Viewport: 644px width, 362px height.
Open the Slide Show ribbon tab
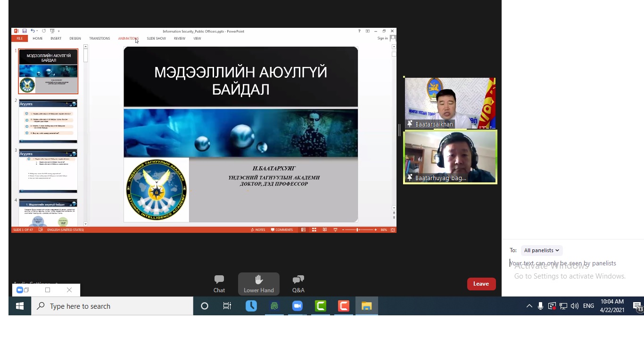[x=156, y=39]
